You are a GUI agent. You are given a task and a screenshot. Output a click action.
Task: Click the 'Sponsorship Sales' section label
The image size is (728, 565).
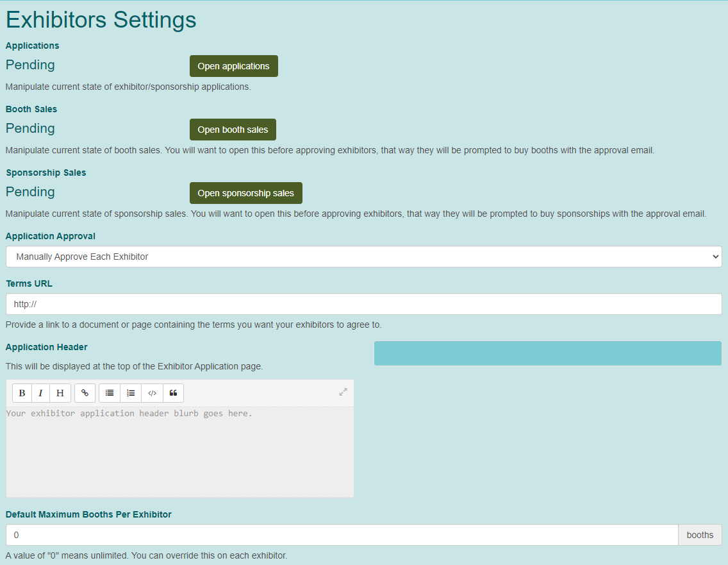(46, 173)
